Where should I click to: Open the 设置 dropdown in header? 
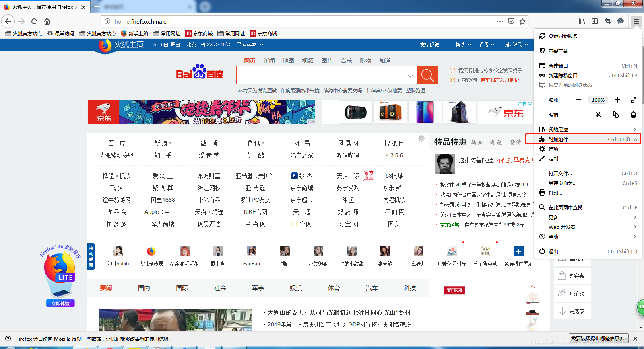(x=487, y=45)
